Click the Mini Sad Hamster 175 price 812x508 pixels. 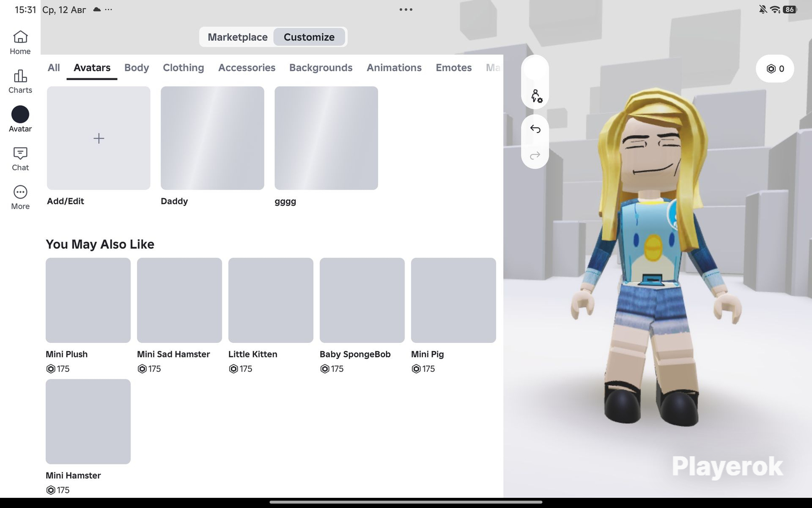pos(149,369)
